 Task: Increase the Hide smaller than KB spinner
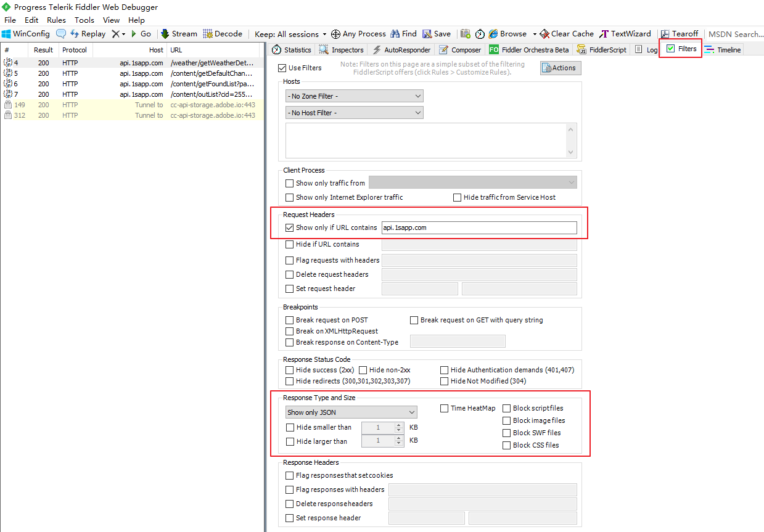pos(398,425)
